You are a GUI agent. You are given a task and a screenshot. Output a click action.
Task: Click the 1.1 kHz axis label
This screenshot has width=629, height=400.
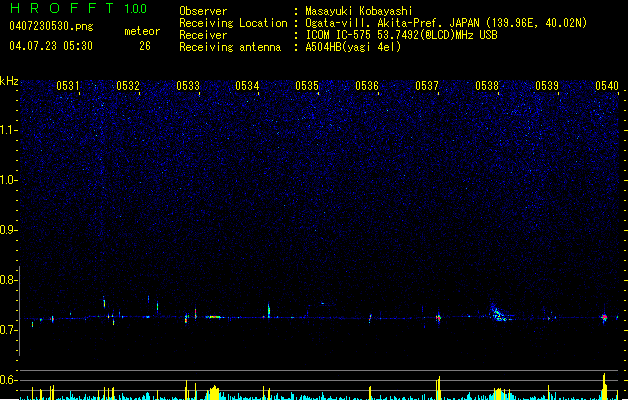(x=9, y=130)
